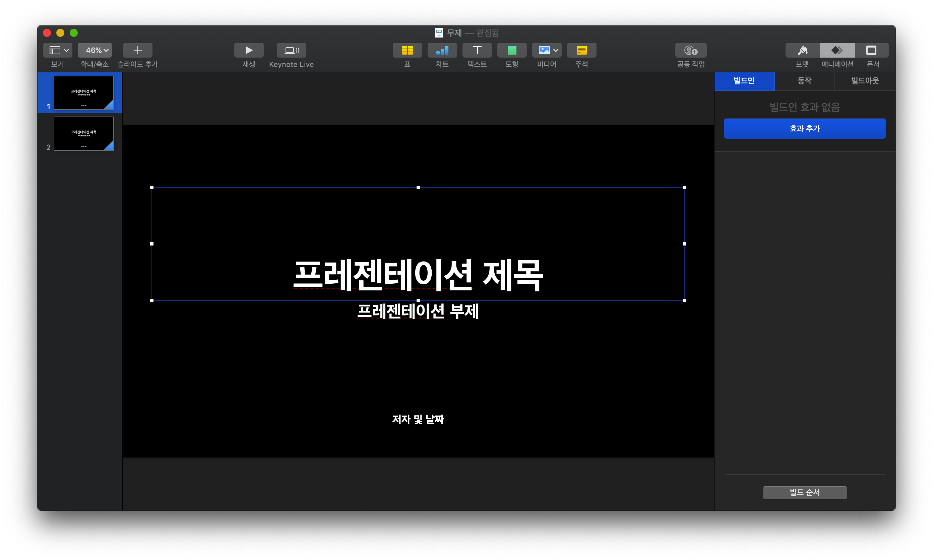Select slide 2 thumbnail in navigator
The height and width of the screenshot is (560, 933).
coord(83,134)
